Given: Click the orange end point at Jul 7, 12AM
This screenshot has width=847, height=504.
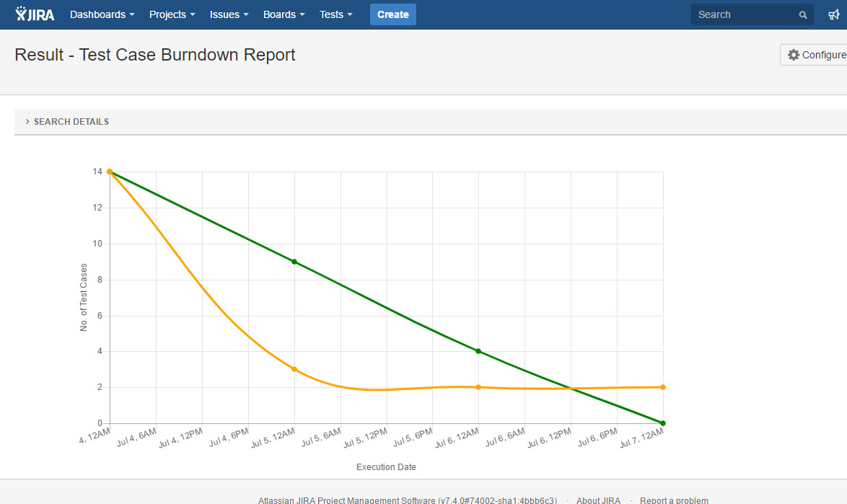Looking at the screenshot, I should 662,387.
